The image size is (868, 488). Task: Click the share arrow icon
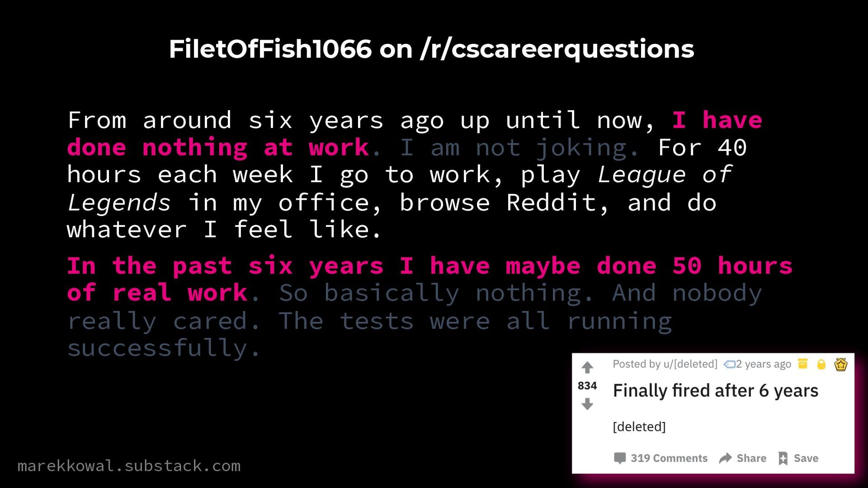(x=725, y=458)
